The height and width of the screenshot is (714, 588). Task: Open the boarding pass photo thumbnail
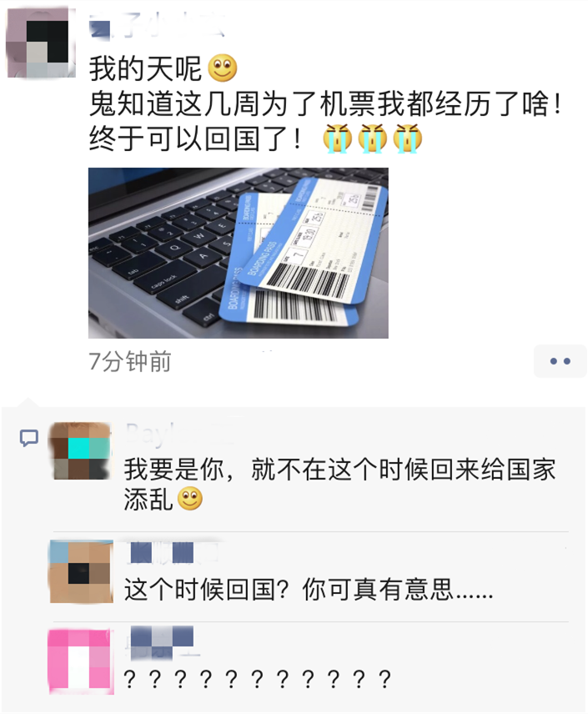coord(239,253)
